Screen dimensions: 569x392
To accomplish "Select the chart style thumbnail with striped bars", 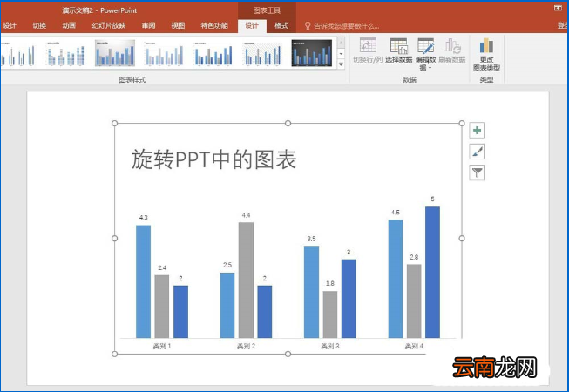I will (65, 53).
